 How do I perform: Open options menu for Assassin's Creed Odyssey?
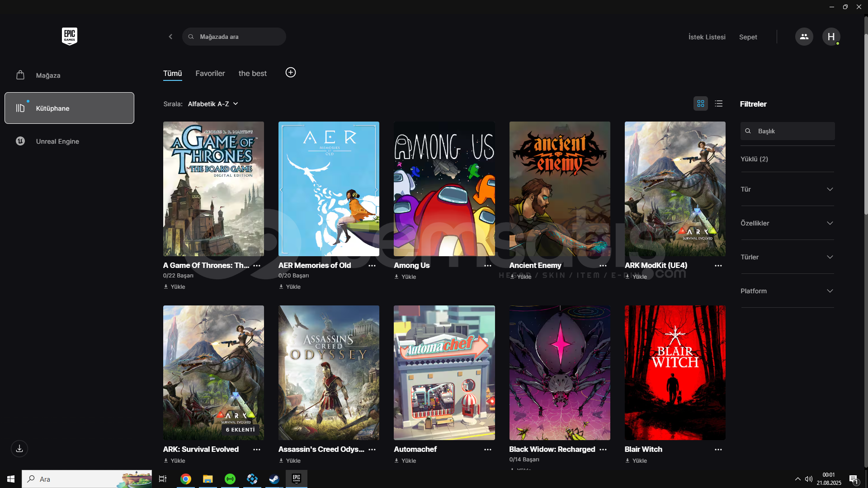(x=372, y=450)
